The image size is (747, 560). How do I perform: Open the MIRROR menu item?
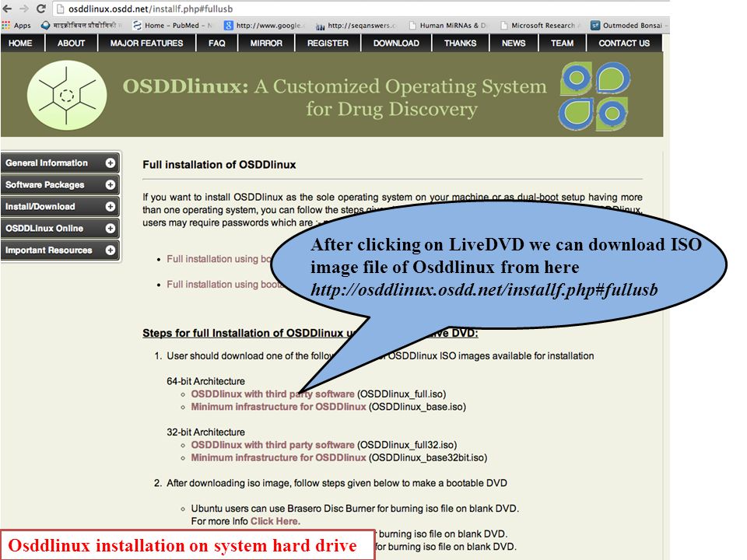[x=266, y=43]
